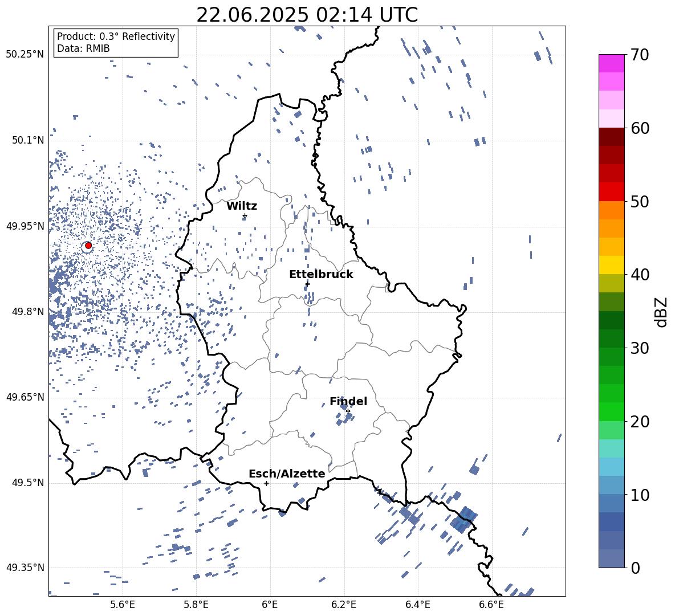Pick the light cyan colorbar segment above 10
This screenshot has width=675, height=616.
(611, 467)
